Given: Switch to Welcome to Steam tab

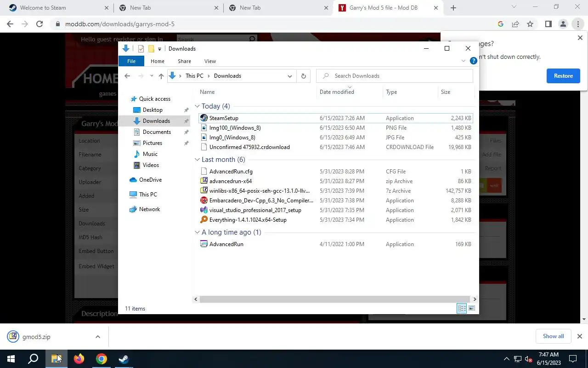Looking at the screenshot, I should point(57,8).
